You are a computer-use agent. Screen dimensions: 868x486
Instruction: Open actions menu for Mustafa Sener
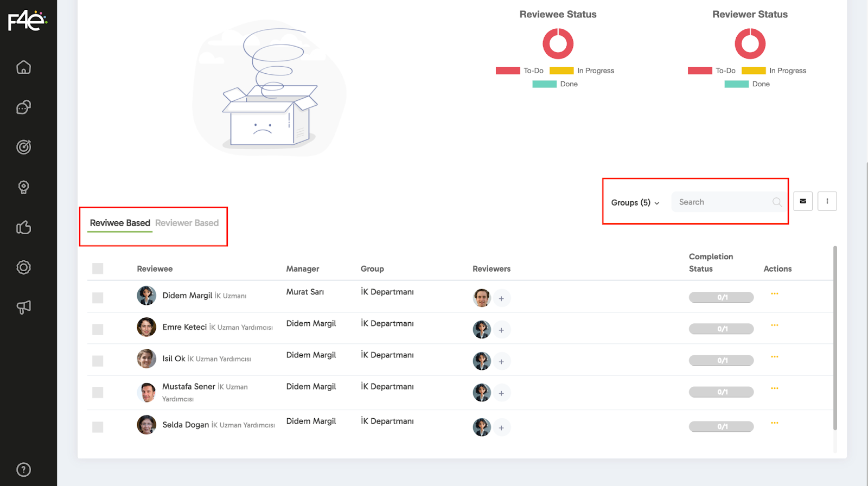(x=774, y=388)
